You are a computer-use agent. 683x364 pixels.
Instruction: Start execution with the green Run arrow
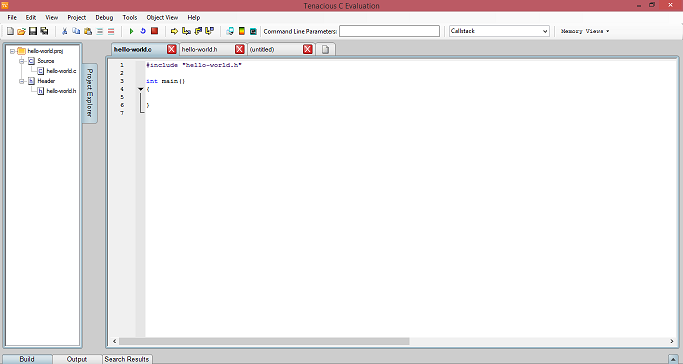click(x=131, y=31)
